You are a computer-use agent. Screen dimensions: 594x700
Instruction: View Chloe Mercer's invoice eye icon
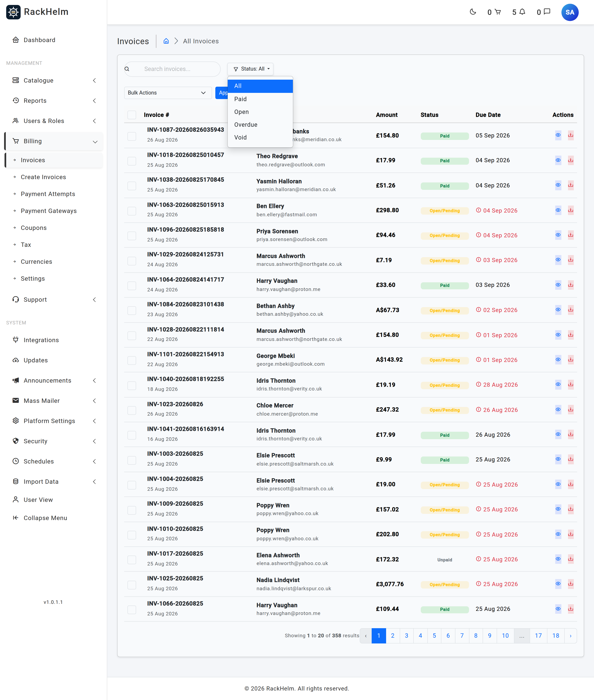[x=558, y=410]
